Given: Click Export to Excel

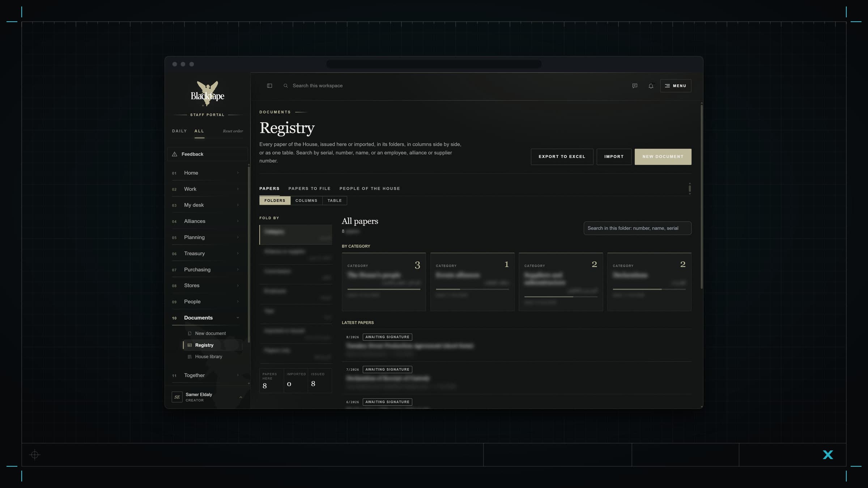Looking at the screenshot, I should [x=562, y=157].
